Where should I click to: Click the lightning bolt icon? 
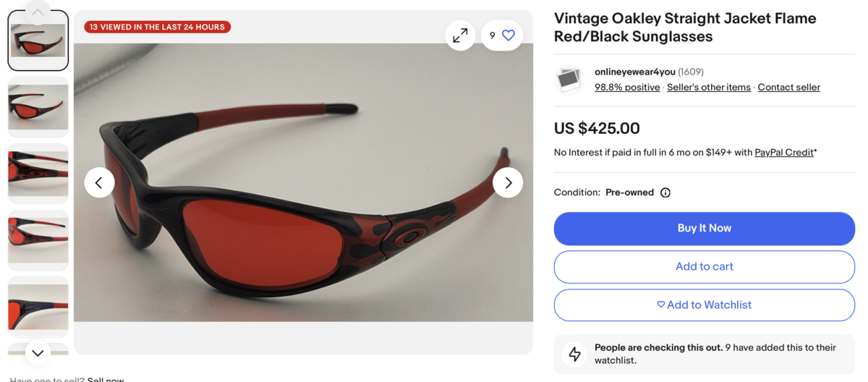[575, 354]
